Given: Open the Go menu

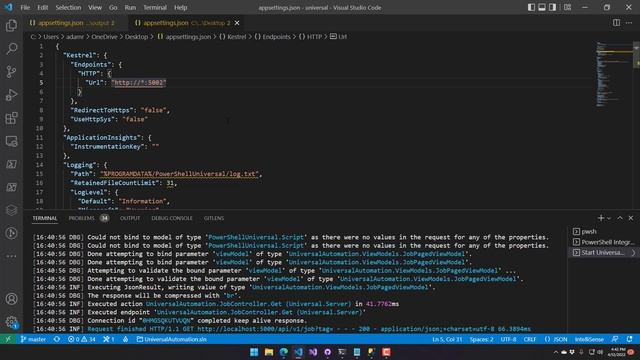Looking at the screenshot, I should pyautogui.click(x=113, y=7).
